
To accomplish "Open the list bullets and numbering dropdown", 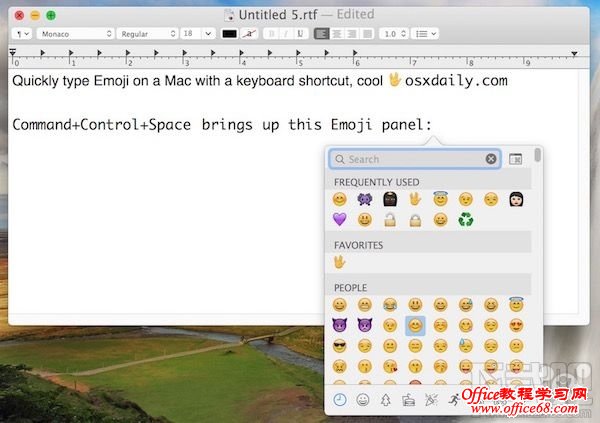I will tap(425, 34).
